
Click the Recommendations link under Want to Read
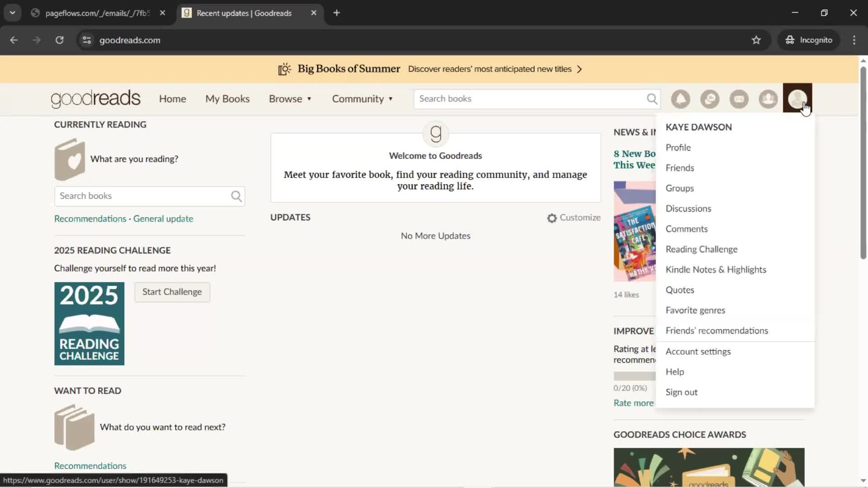pos(90,466)
